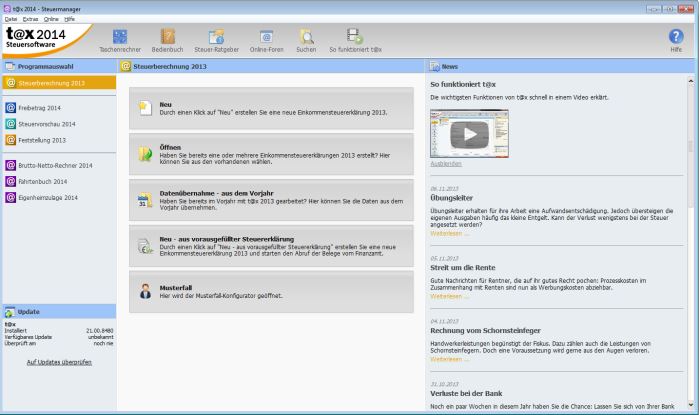Open the Online-Foren toolbar icon
Viewport: 700px width, 415px height.
267,39
